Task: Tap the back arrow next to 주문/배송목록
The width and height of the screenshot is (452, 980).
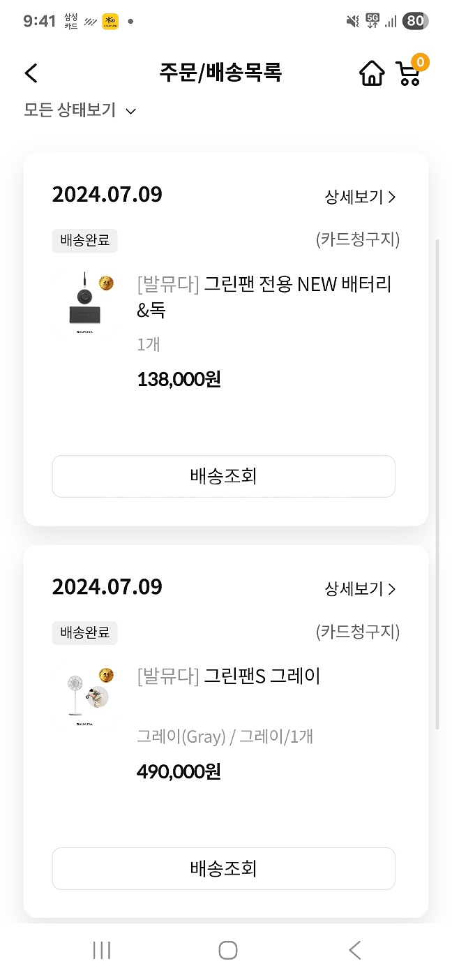Action: pos(31,73)
